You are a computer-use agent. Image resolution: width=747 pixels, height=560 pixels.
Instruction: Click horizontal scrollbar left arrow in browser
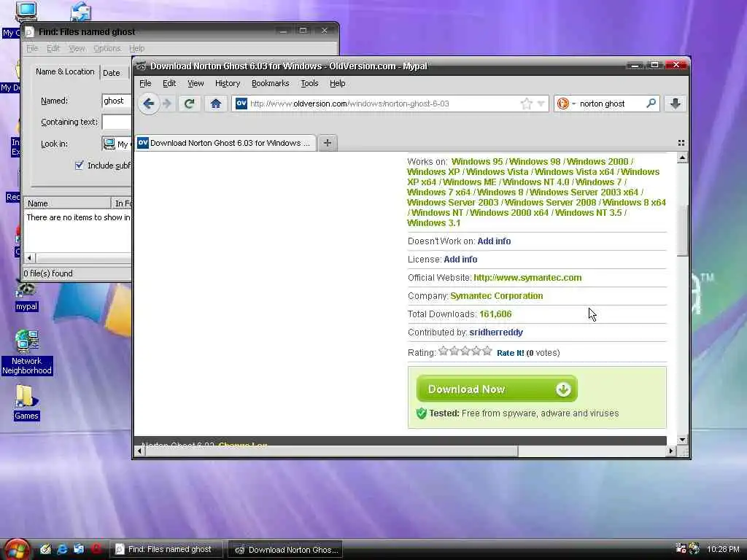[140, 451]
